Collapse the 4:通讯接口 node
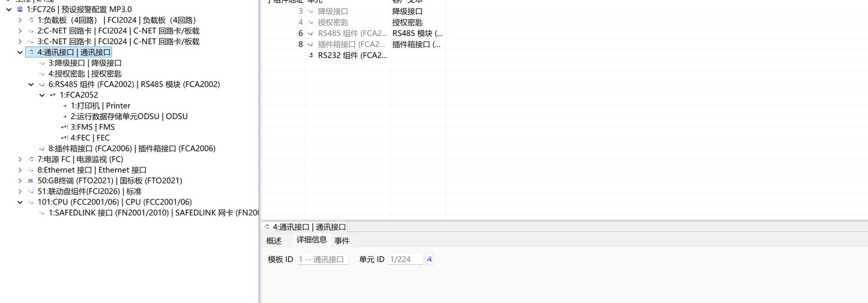 point(20,52)
